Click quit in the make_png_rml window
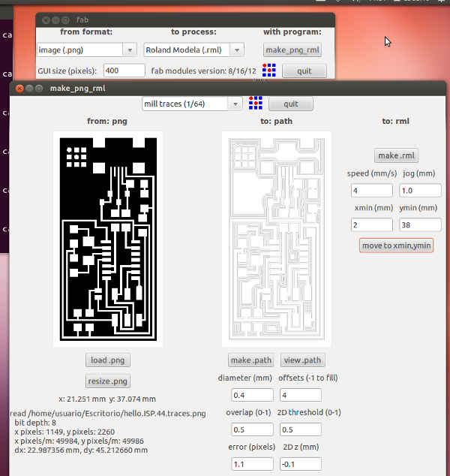This screenshot has height=476, width=450. coord(291,104)
